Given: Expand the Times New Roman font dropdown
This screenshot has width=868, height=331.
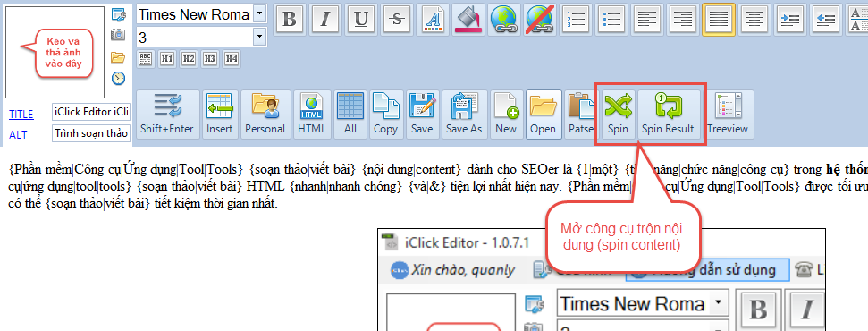Looking at the screenshot, I should (259, 14).
